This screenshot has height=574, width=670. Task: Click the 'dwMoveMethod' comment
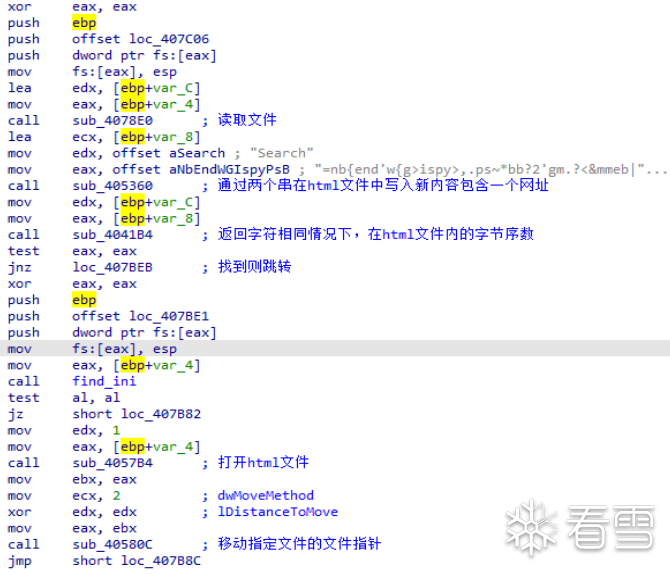[x=265, y=495]
